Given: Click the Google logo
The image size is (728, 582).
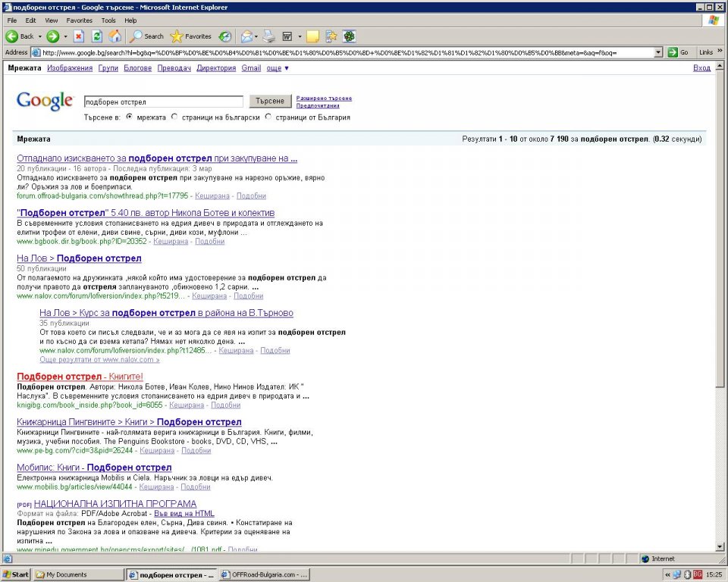Looking at the screenshot, I should coord(45,101).
